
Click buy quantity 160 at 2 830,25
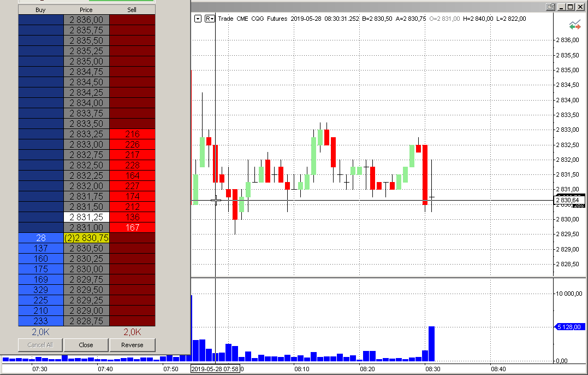(x=41, y=259)
